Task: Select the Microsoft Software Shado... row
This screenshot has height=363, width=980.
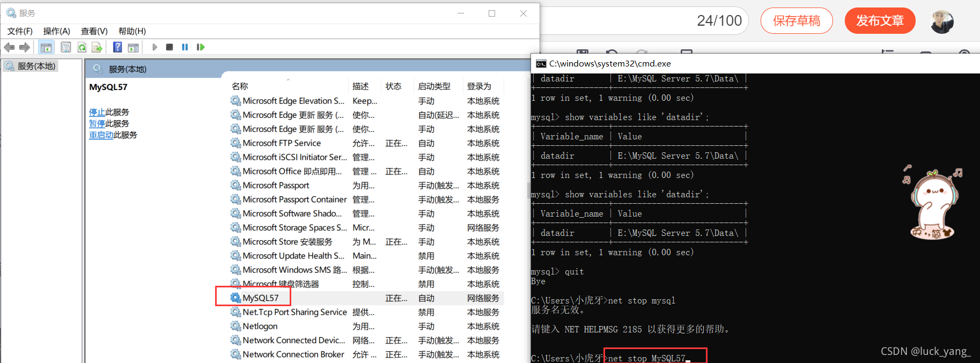Action: pyautogui.click(x=366, y=213)
